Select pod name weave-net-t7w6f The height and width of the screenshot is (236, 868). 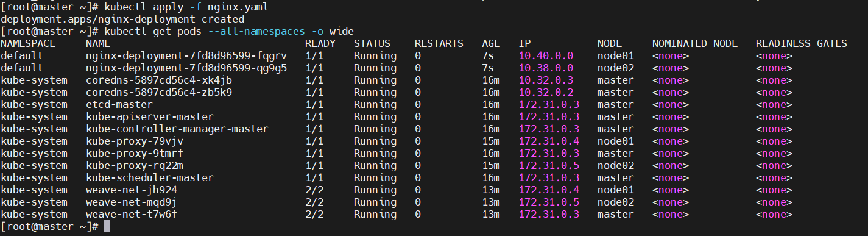tap(132, 214)
